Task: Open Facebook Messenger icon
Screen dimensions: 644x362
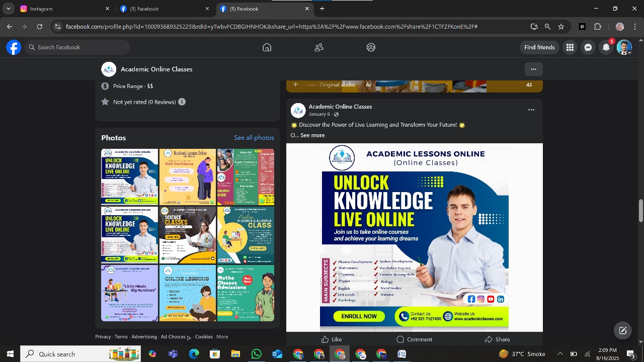Action: click(588, 47)
